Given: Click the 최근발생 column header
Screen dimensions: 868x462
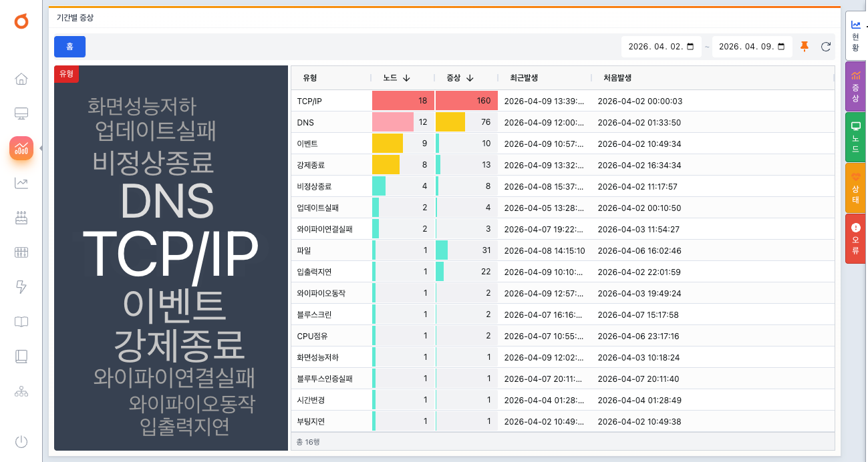Looking at the screenshot, I should pyautogui.click(x=545, y=78).
